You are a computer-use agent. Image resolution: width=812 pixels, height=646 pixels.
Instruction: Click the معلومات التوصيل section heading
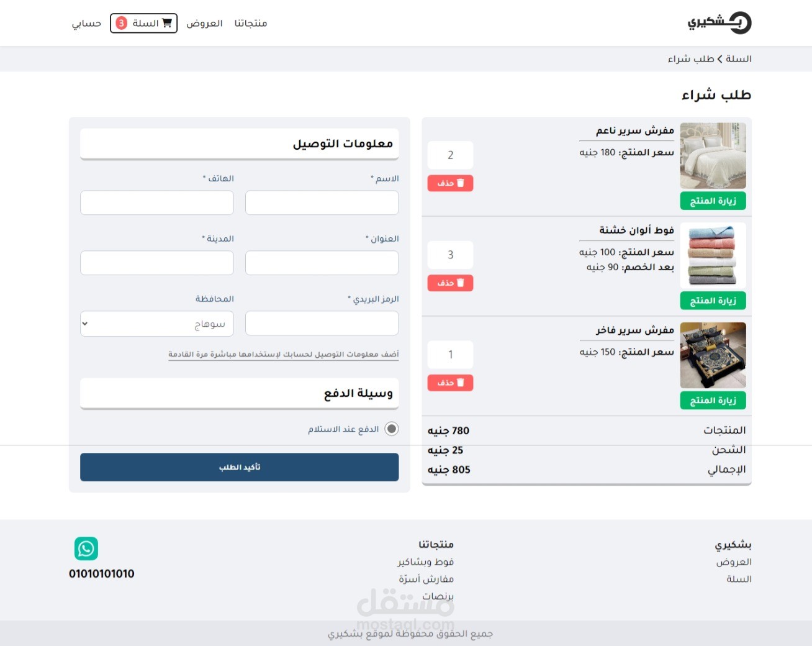point(343,143)
